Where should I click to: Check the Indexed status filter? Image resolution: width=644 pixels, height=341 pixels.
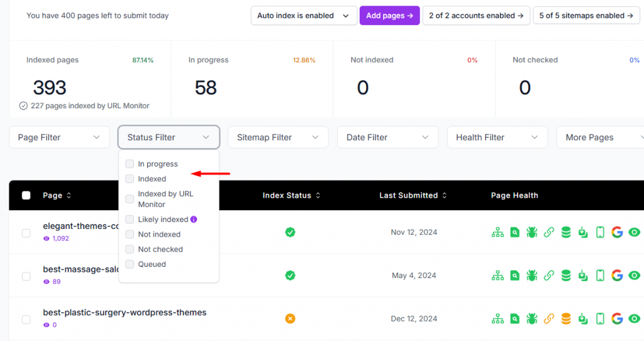(x=130, y=179)
